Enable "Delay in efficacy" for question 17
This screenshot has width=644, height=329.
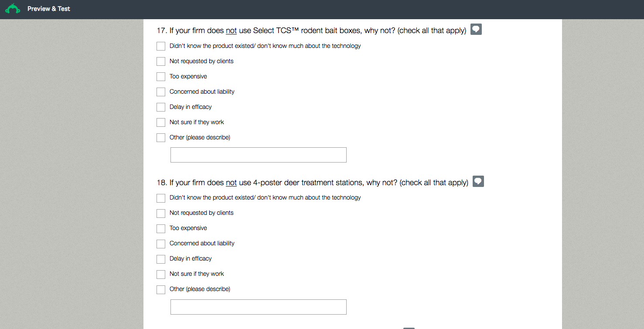[161, 107]
